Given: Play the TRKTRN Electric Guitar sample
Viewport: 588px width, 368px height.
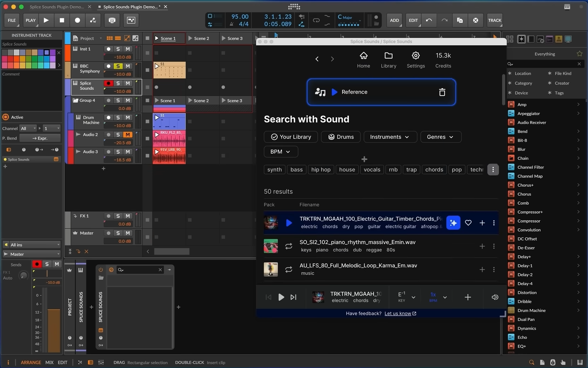Looking at the screenshot, I should click(x=289, y=223).
